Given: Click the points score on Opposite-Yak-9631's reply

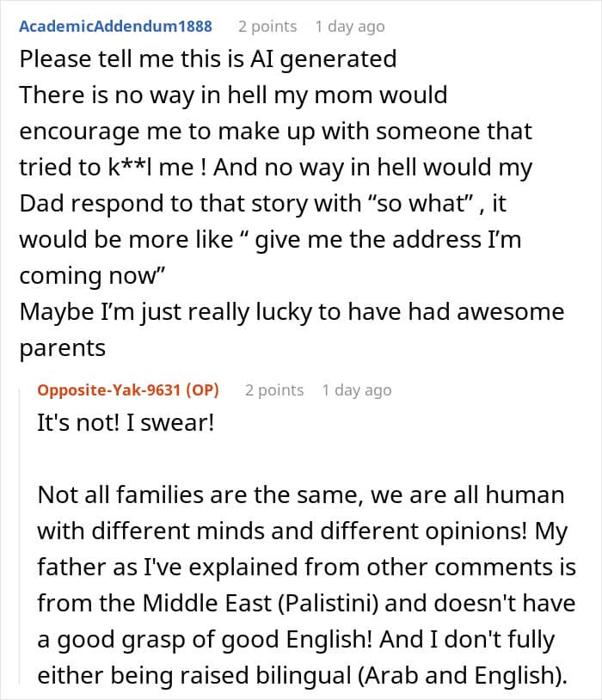Looking at the screenshot, I should click(273, 390).
